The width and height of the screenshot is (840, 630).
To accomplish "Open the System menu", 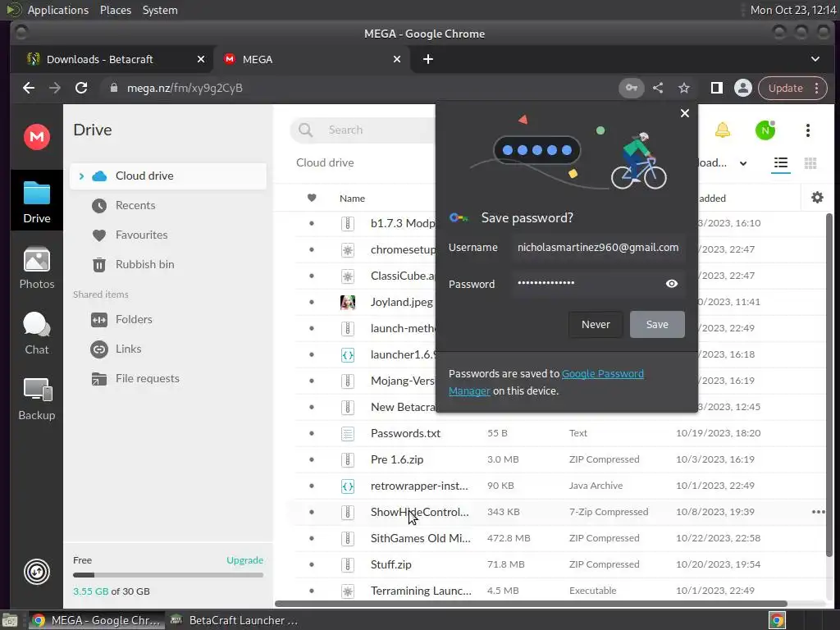I will (x=160, y=10).
